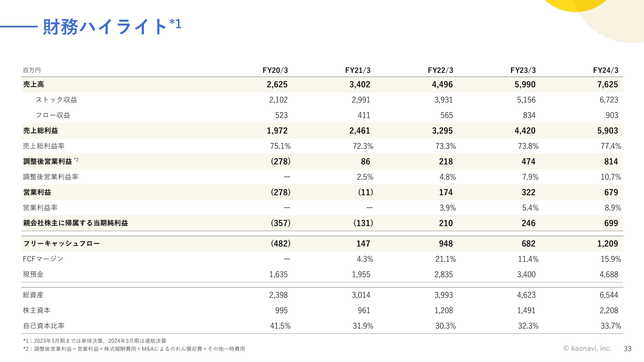Image resolution: width=644 pixels, height=362 pixels.
Task: Click the kaonavi, inc. copyright text
Action: tap(587, 348)
